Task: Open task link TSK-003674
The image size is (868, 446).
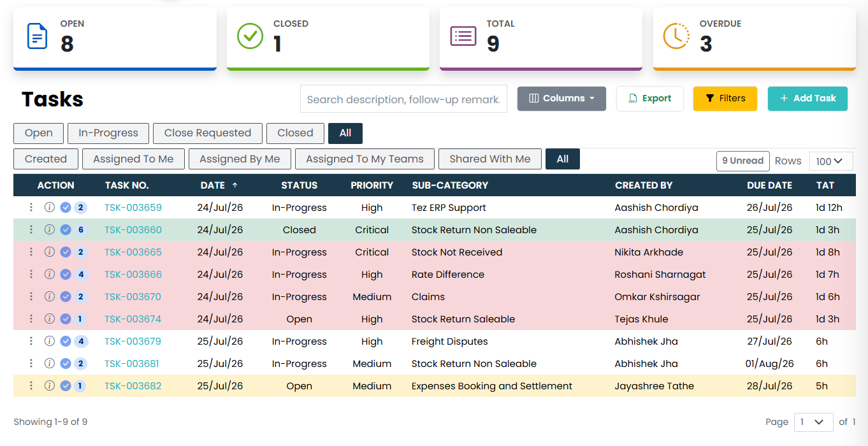Action: (133, 319)
